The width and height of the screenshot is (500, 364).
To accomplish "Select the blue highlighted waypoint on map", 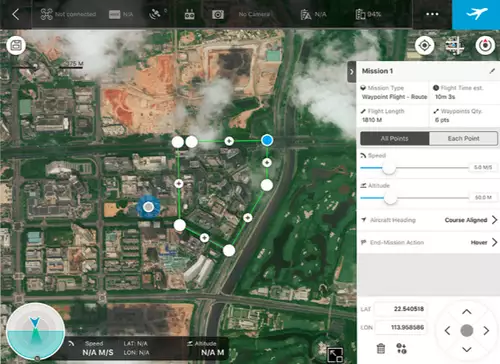I will [267, 140].
